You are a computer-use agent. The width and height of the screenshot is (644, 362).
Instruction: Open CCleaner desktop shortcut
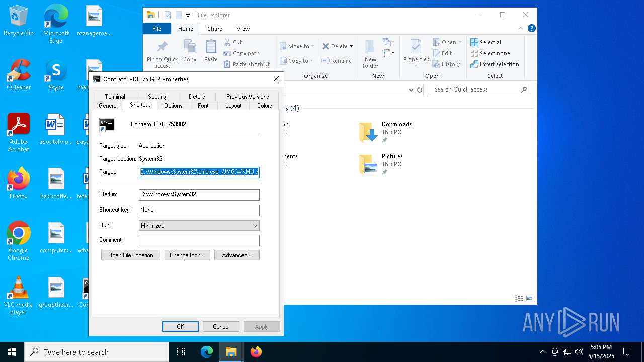pos(19,75)
